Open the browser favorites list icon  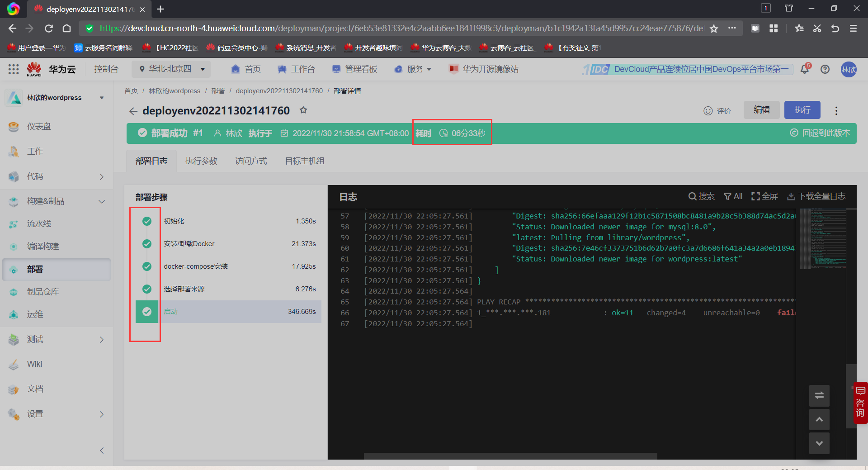[799, 28]
